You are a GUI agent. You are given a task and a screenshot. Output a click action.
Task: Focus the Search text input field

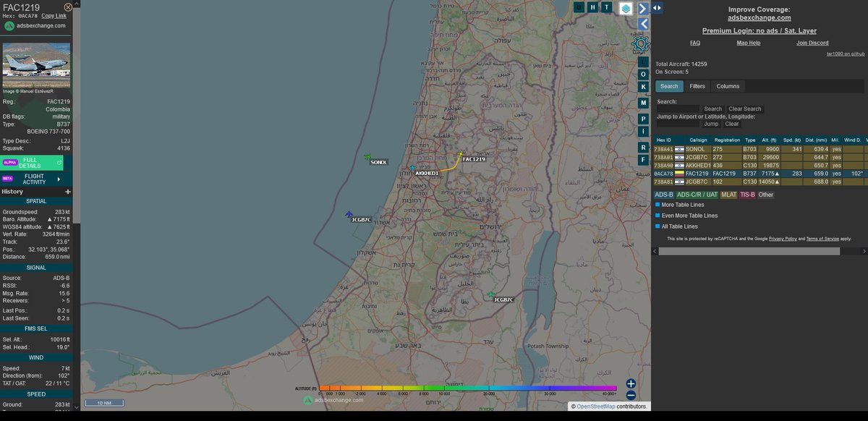(x=678, y=109)
